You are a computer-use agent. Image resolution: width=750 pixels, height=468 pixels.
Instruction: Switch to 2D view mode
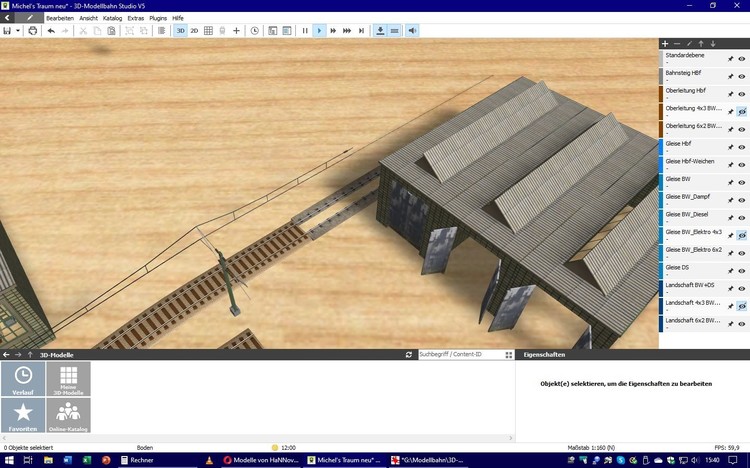click(193, 31)
